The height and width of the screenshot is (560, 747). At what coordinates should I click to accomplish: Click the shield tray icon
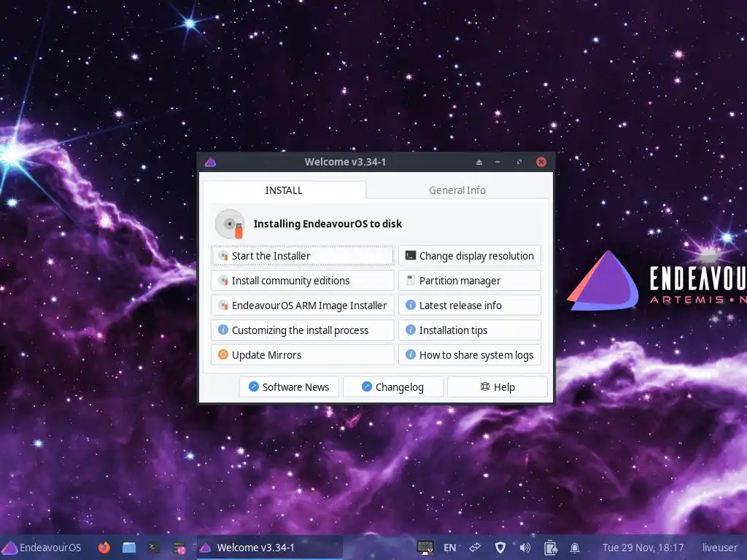[x=500, y=548]
